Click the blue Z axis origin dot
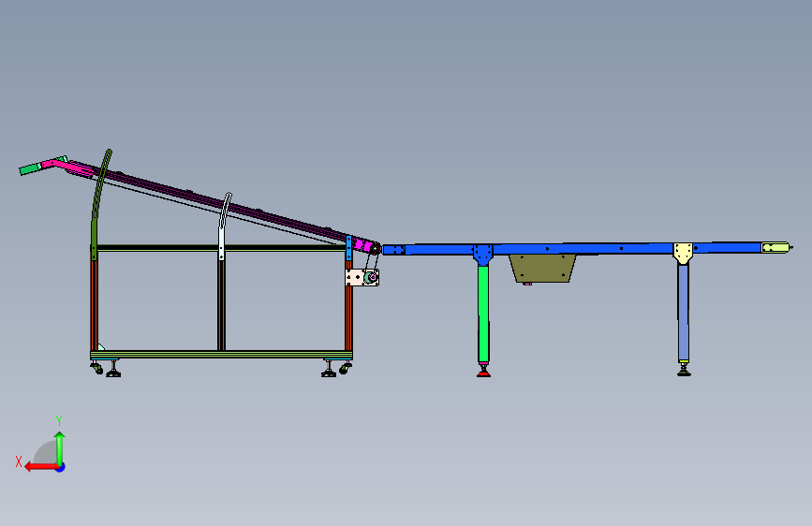The image size is (812, 526). (x=61, y=467)
